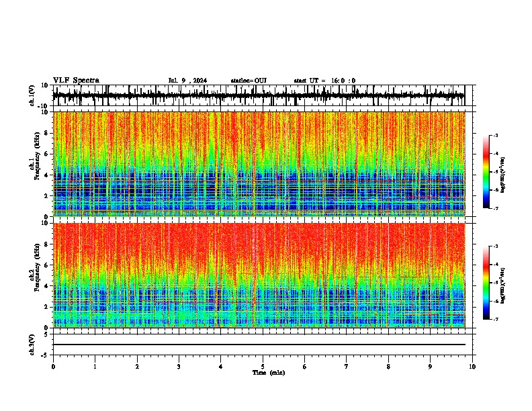Click time axis tick label "6"
This screenshot has height=411, width=532.
pos(305,367)
